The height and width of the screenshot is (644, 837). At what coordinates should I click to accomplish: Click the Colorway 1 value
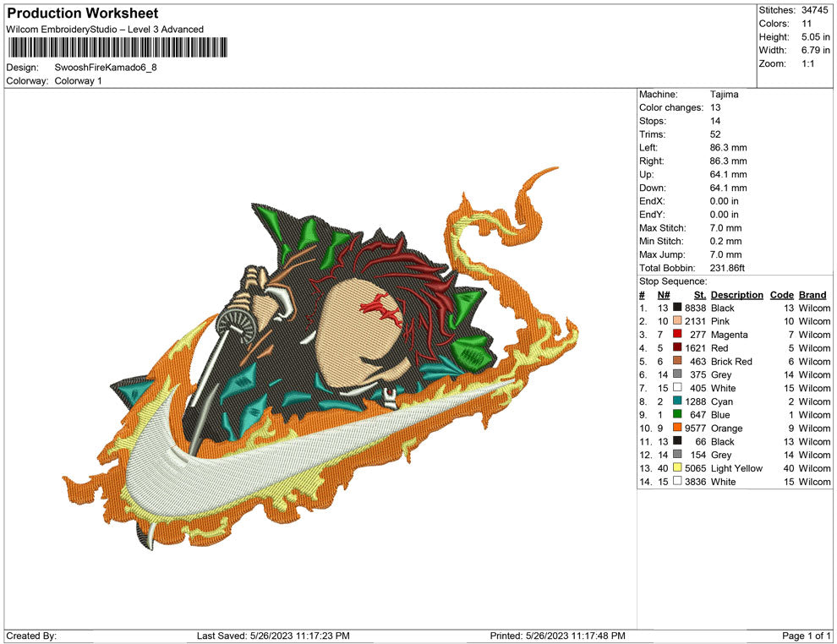[x=78, y=81]
